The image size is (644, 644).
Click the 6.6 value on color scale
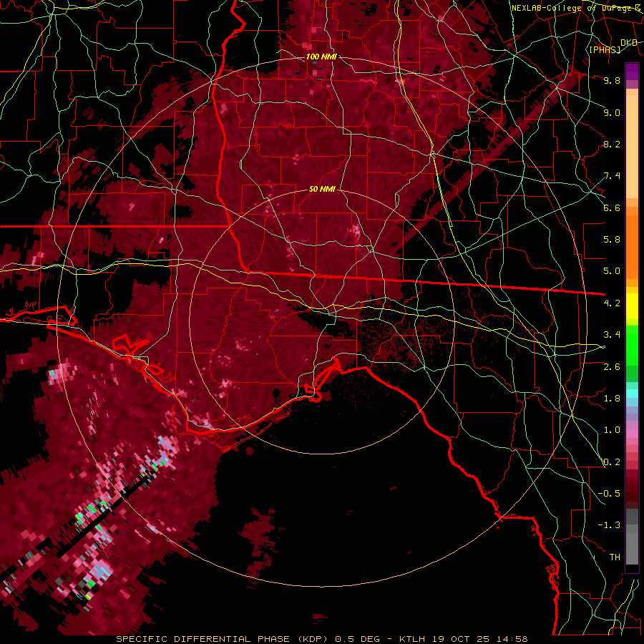click(612, 208)
